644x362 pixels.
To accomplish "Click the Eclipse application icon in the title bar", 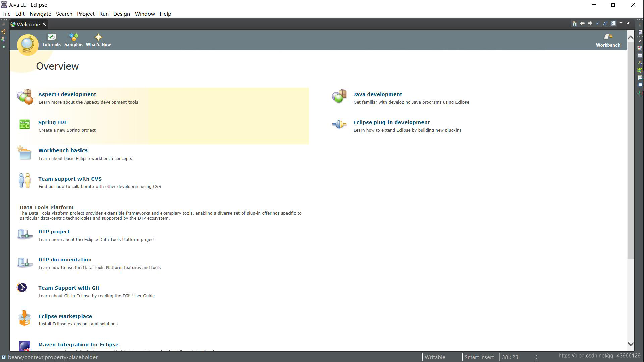I will pos(4,5).
